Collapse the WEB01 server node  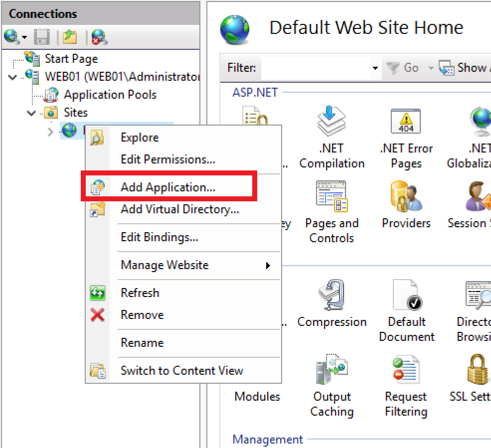coord(12,77)
